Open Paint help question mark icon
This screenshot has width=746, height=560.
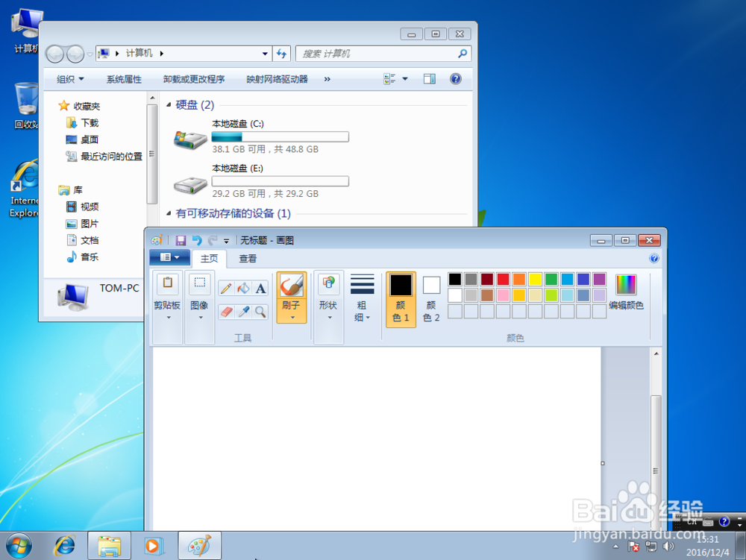654,258
